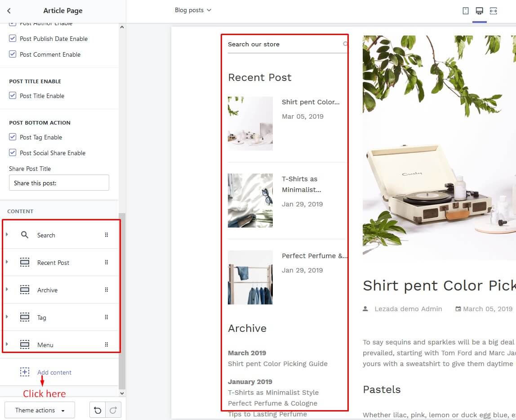The image size is (516, 420).
Task: Open the Shirt pent Color... recent post
Action: 311,102
